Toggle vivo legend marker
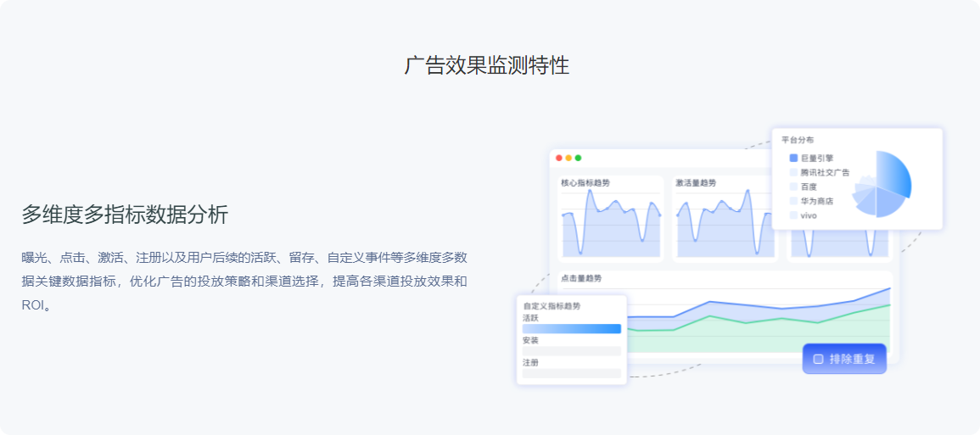Image resolution: width=980 pixels, height=435 pixels. (x=793, y=215)
